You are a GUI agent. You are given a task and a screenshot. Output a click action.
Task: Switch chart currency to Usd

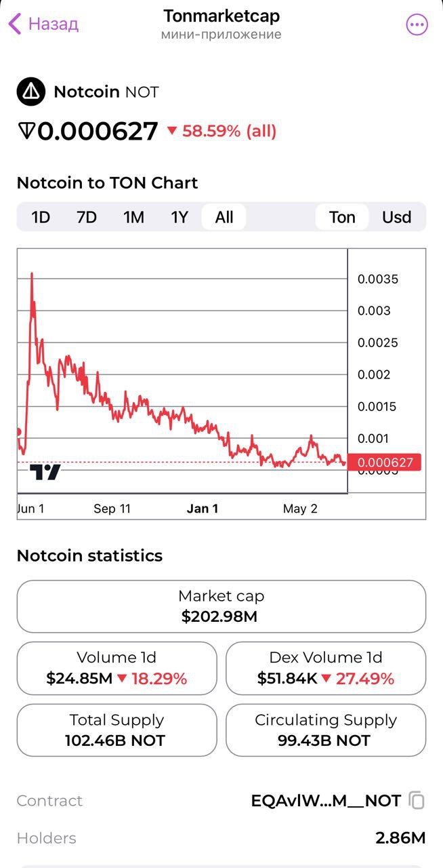pyautogui.click(x=397, y=218)
